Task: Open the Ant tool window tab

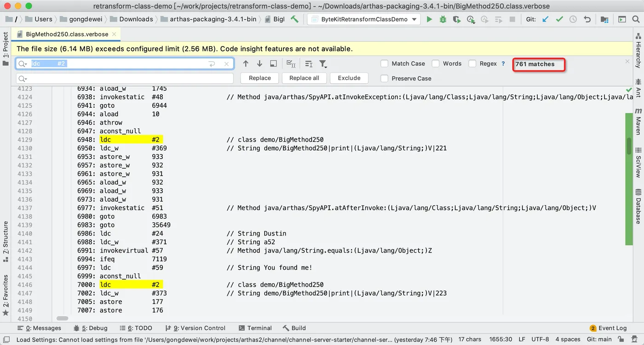Action: 638,88
